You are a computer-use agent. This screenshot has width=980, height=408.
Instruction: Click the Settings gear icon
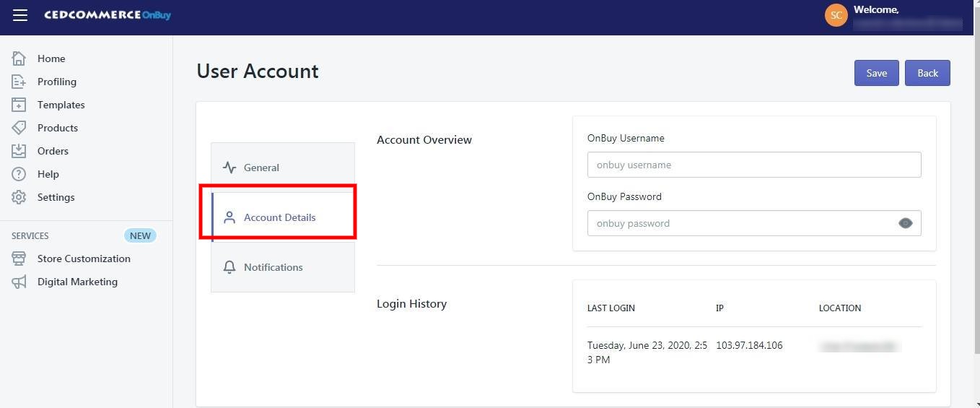click(x=19, y=197)
